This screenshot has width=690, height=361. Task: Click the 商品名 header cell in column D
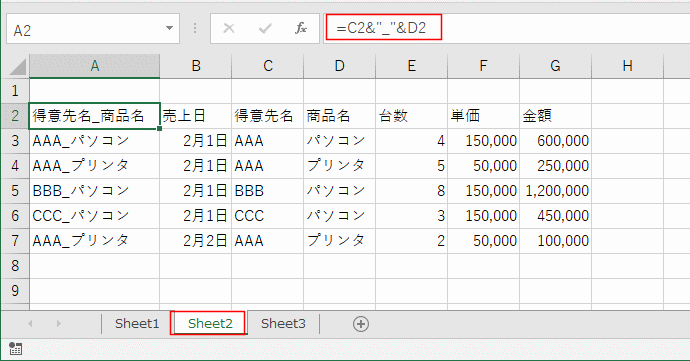339,116
